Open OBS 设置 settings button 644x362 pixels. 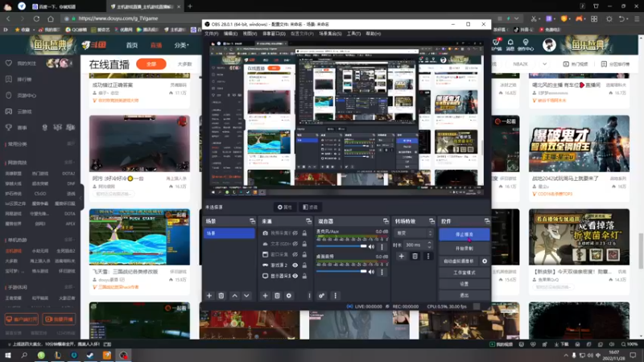click(464, 284)
